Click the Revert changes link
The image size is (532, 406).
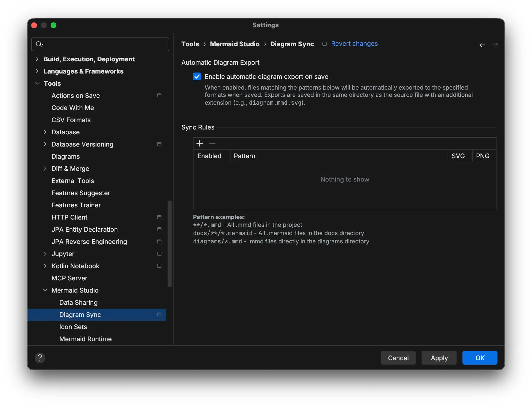pyautogui.click(x=354, y=44)
